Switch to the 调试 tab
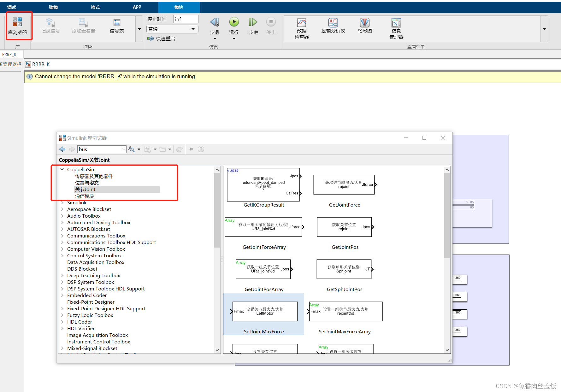This screenshot has width=561, height=392. (x=12, y=7)
